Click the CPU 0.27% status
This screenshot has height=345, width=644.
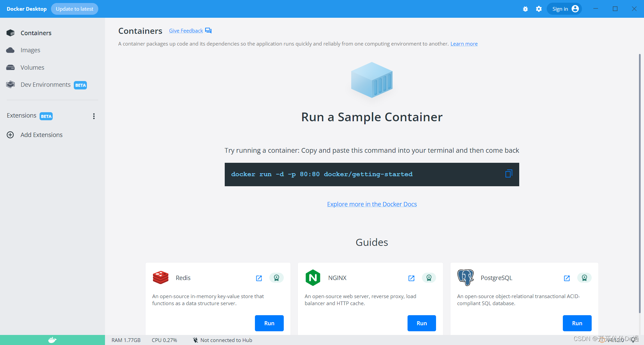point(164,340)
